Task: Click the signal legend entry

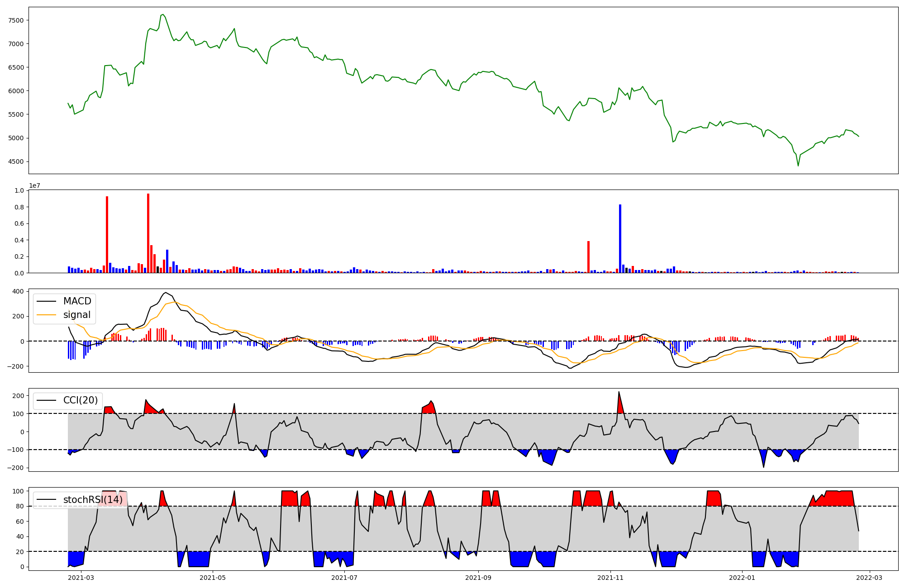Action: pos(76,315)
